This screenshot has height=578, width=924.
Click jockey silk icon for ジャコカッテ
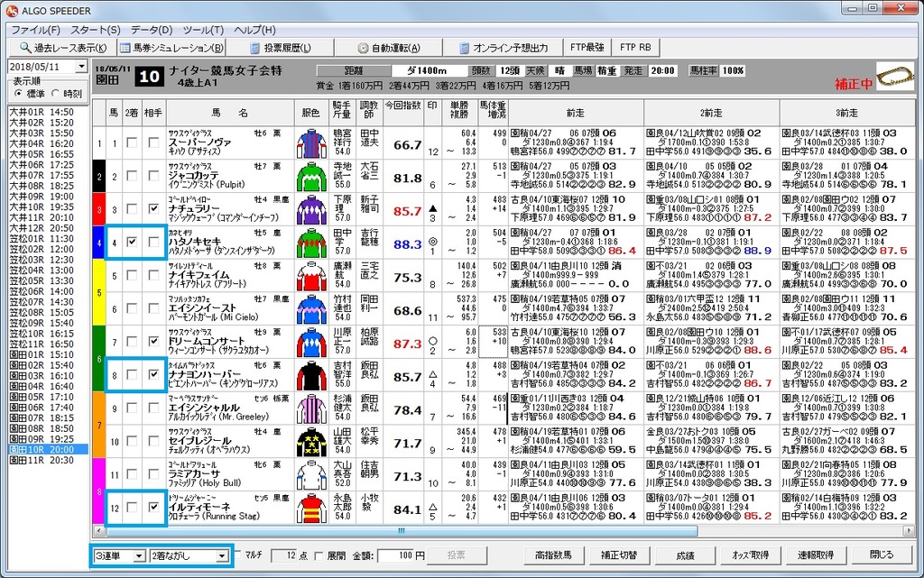(x=311, y=177)
